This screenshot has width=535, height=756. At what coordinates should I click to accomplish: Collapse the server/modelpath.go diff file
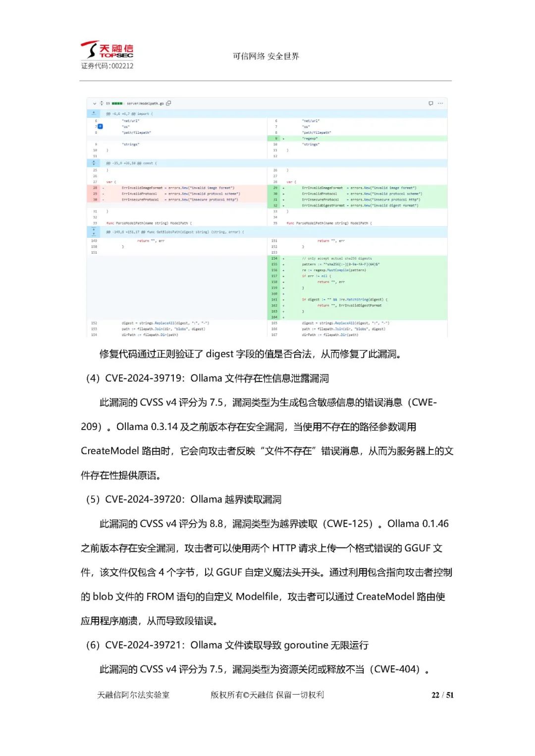(x=94, y=104)
